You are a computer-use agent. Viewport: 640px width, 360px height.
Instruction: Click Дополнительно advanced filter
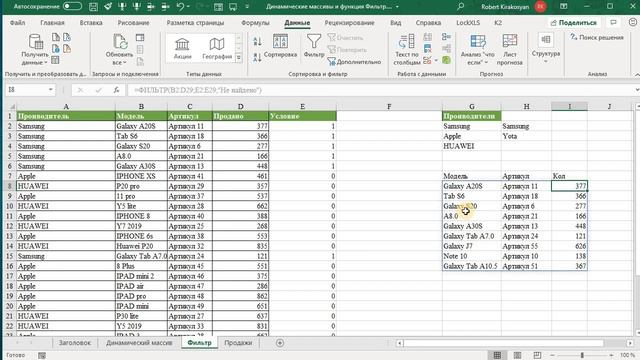click(x=354, y=62)
